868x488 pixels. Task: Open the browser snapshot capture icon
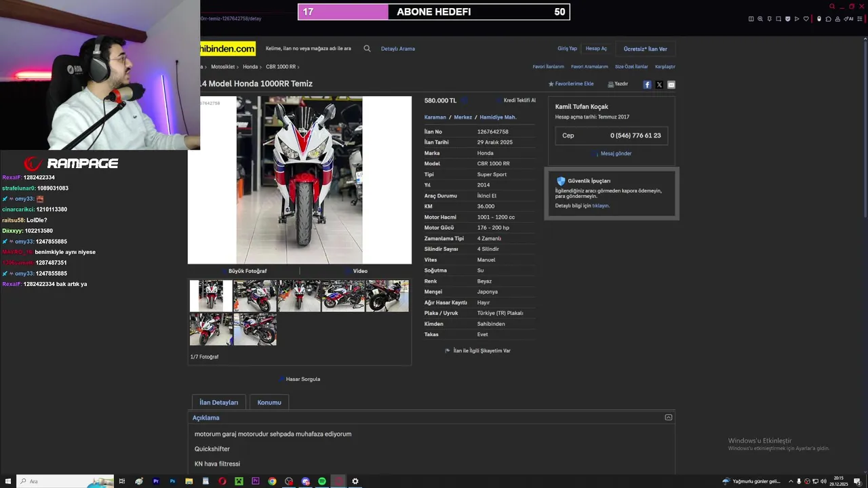(x=778, y=19)
